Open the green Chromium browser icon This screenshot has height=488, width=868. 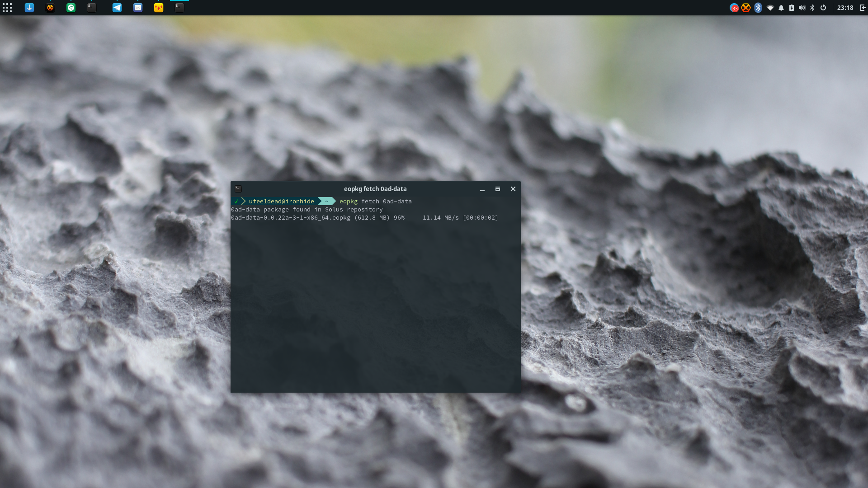point(71,8)
